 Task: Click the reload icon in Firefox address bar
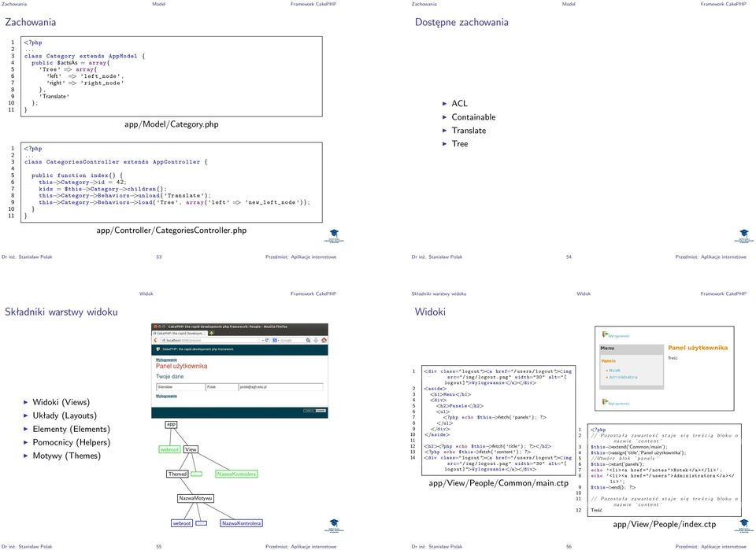(267, 340)
